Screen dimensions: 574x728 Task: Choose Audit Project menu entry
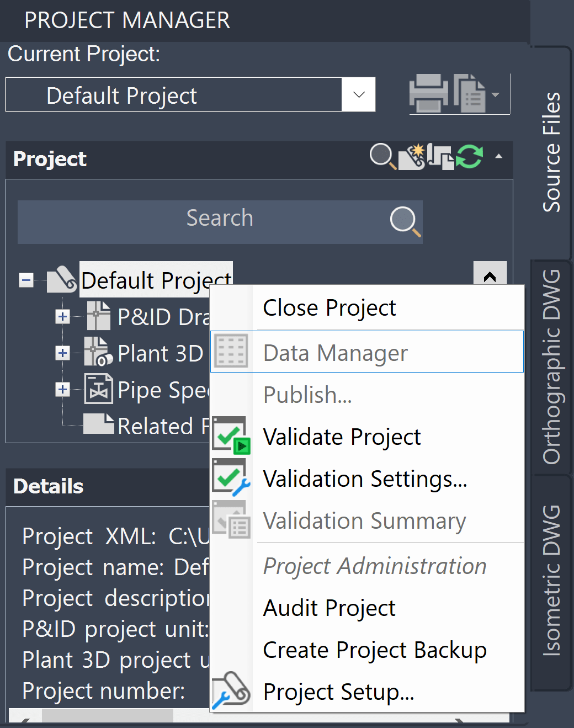pyautogui.click(x=329, y=608)
